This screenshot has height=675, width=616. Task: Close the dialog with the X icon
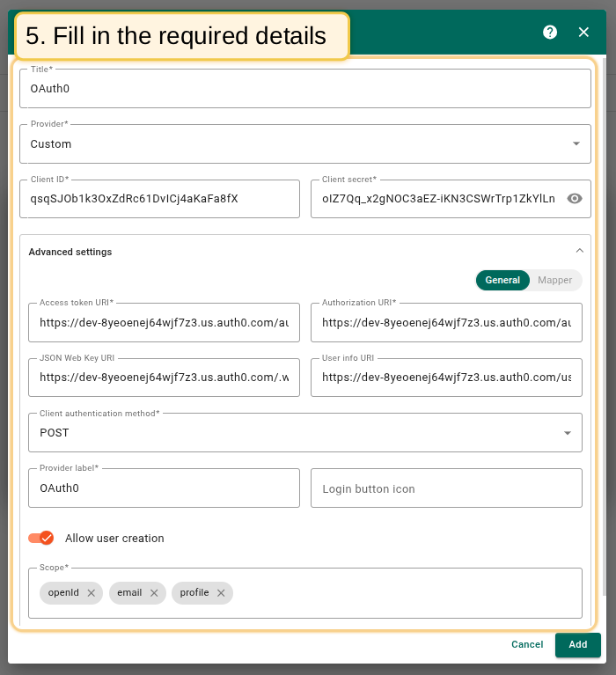point(583,32)
